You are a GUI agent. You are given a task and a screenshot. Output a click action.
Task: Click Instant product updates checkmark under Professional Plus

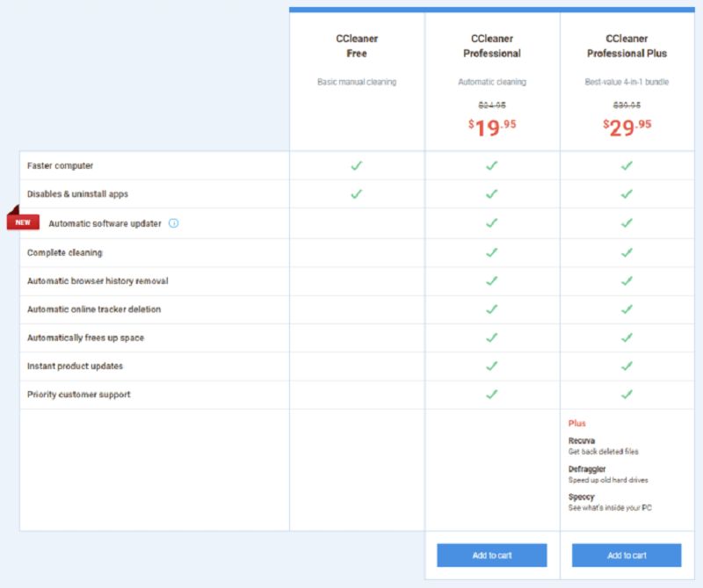pyautogui.click(x=627, y=366)
